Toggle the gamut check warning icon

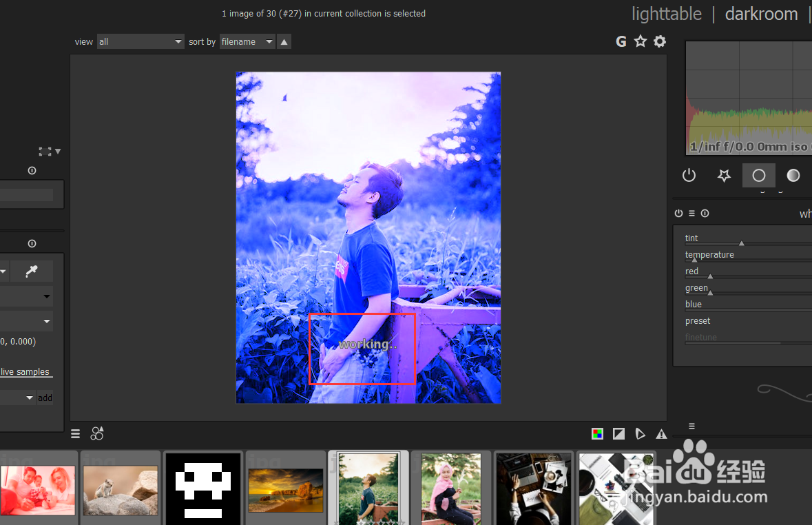tap(661, 434)
